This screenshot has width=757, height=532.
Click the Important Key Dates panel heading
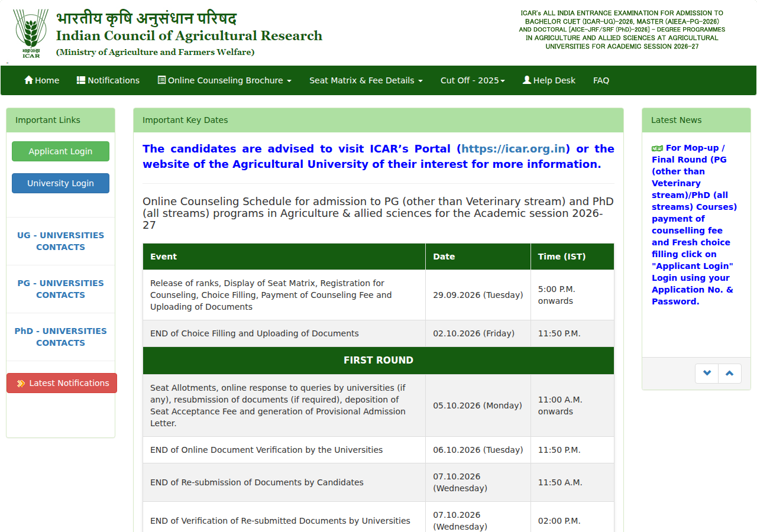click(378, 120)
